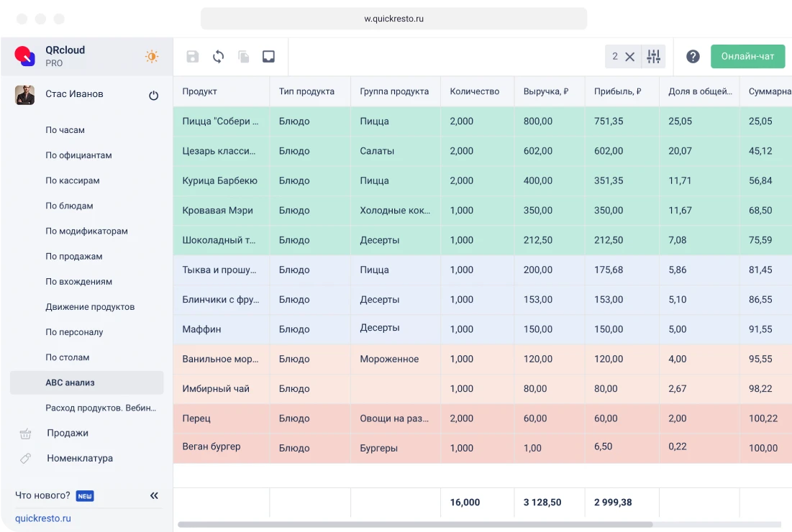
Task: Click the inbox tray icon in toolbar
Action: (268, 57)
